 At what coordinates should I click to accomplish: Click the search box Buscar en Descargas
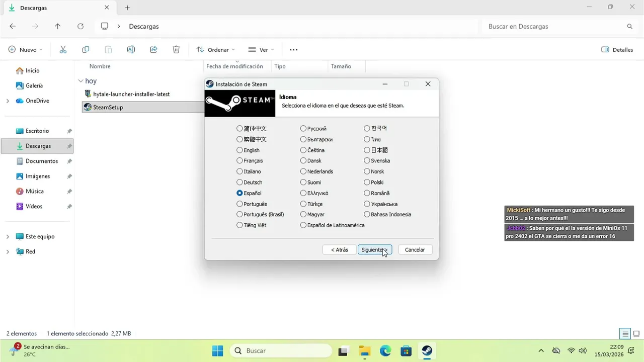[x=560, y=26]
